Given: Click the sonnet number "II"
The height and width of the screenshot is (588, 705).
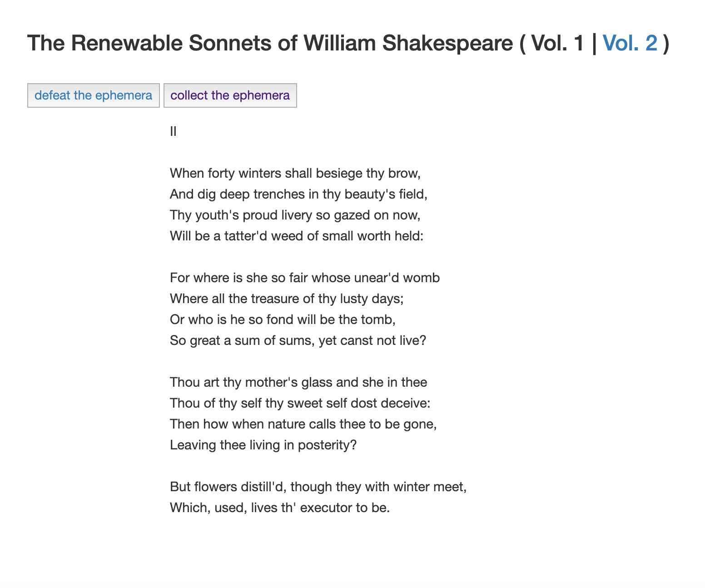Looking at the screenshot, I should 173,132.
